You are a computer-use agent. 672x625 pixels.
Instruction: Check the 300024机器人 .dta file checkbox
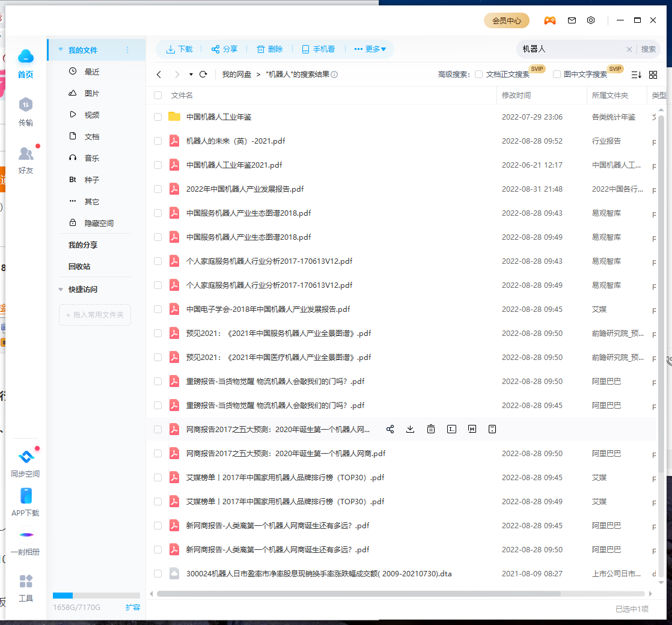click(x=157, y=573)
